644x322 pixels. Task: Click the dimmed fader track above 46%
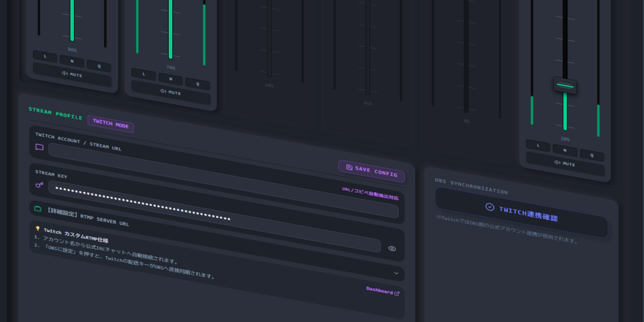click(x=368, y=47)
